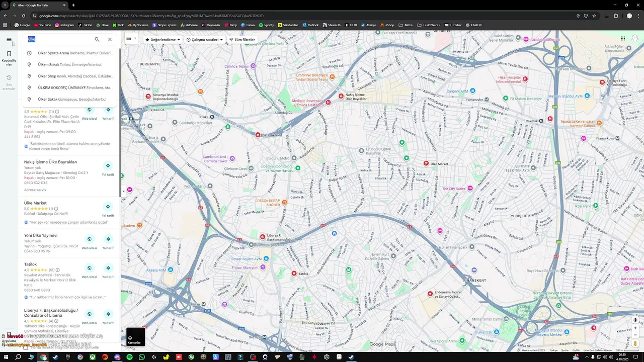
Task: Open the Chrome tab search dropdown
Action: pyautogui.click(x=5, y=5)
